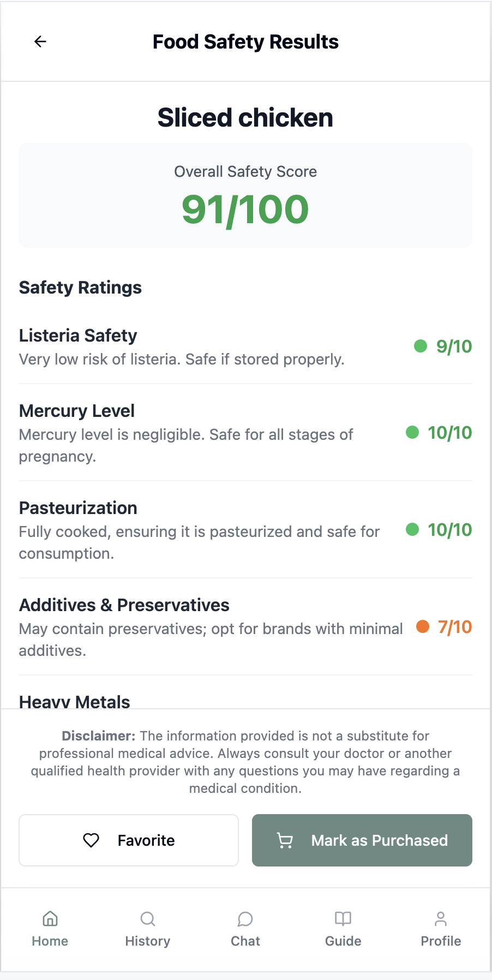Tap the heart icon on Favorite
This screenshot has width=492, height=980.
(91, 840)
